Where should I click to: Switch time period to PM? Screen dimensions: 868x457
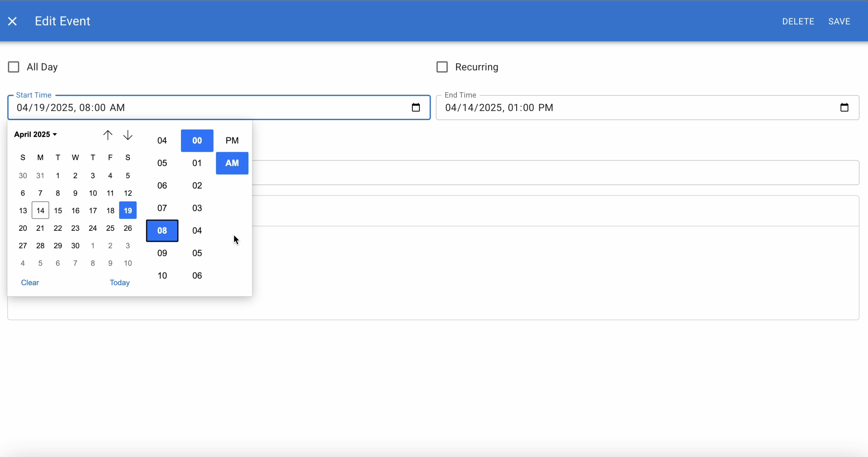coord(232,140)
